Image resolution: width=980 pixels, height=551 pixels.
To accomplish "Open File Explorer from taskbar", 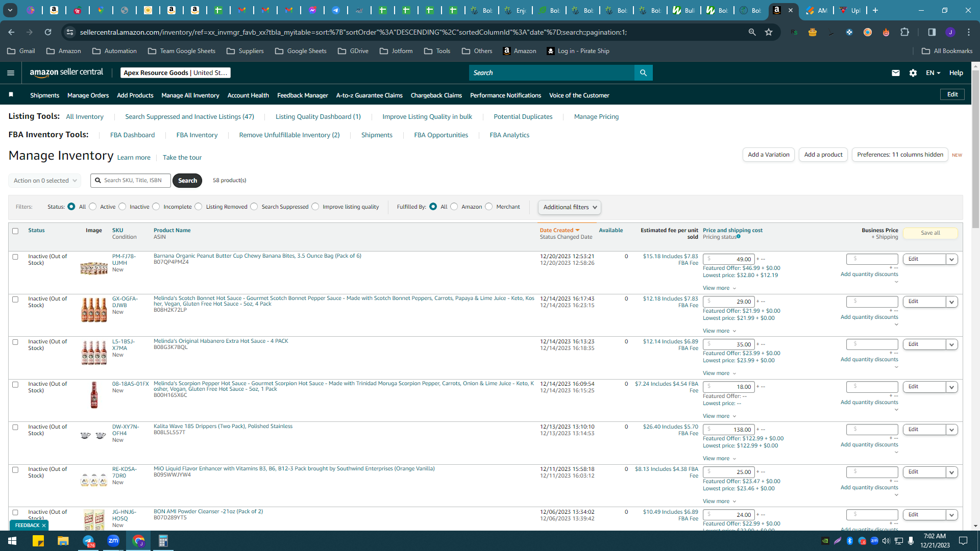I will [63, 541].
